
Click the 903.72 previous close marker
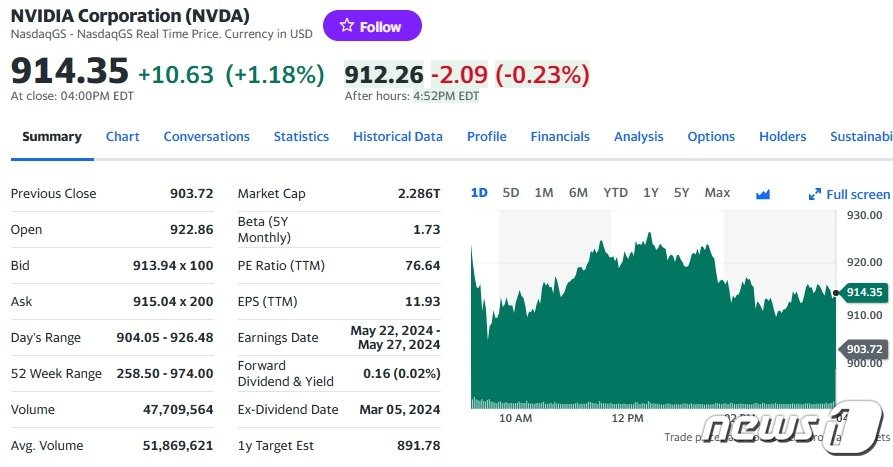click(863, 349)
